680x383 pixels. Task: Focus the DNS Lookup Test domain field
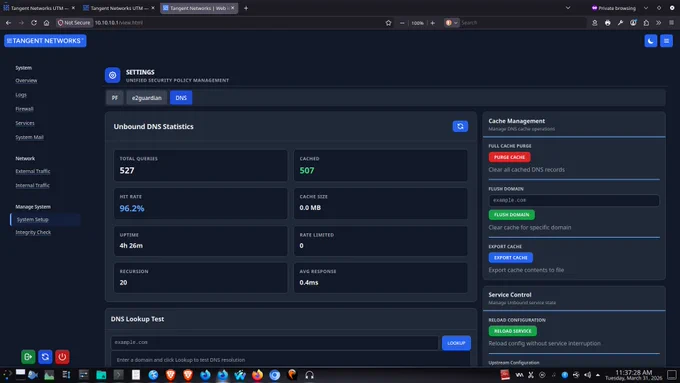(x=275, y=342)
